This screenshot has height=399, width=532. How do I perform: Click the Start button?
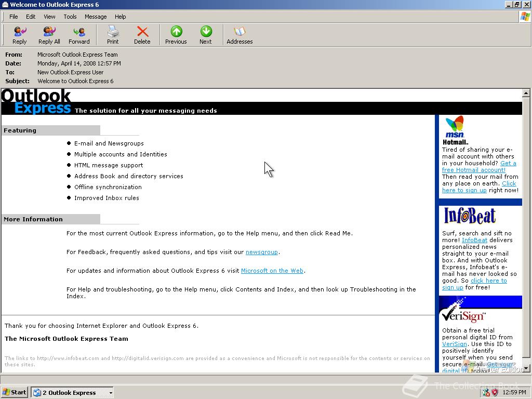[x=14, y=393]
